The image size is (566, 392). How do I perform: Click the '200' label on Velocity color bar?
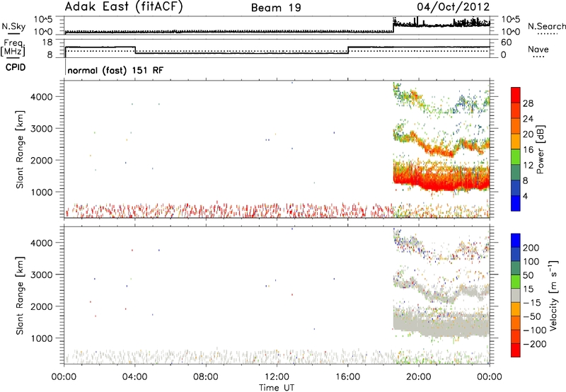531,248
